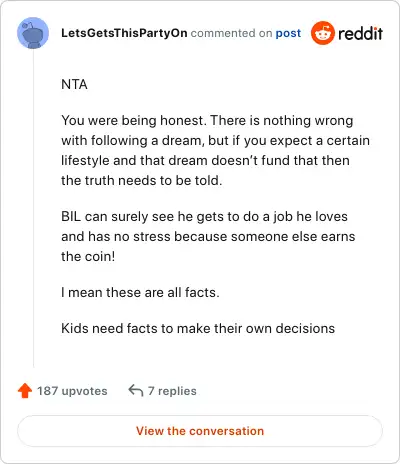Click the "Kids need facts" closing line
Image resolution: width=400 pixels, height=464 pixels.
click(198, 329)
